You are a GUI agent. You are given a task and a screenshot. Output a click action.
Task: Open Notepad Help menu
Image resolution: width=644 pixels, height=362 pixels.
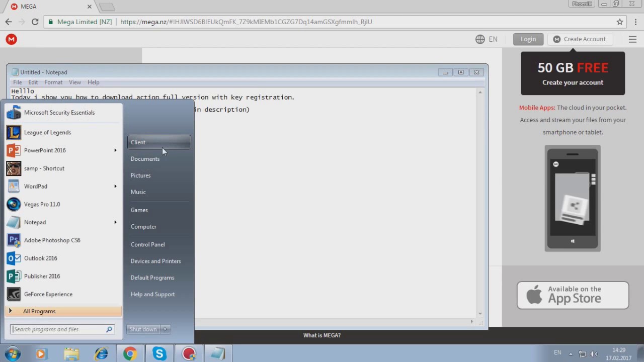93,82
